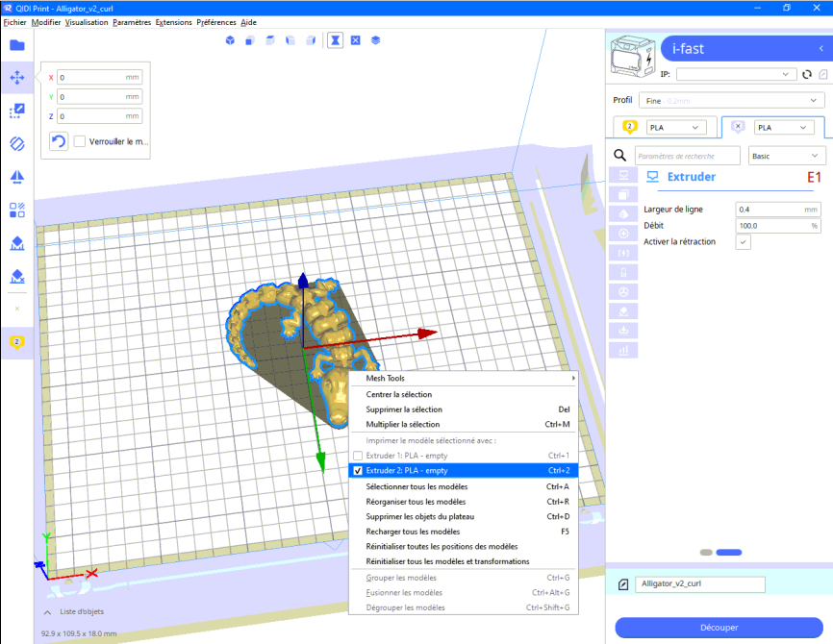Click the Débit percentage field
This screenshot has width=833, height=644.
point(778,226)
